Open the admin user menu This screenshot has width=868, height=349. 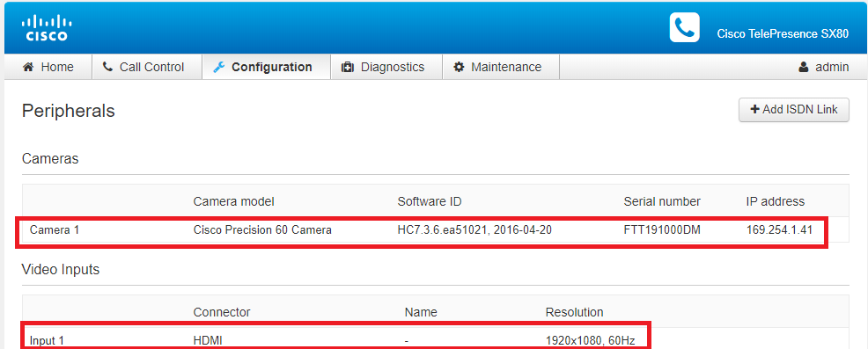pos(824,67)
